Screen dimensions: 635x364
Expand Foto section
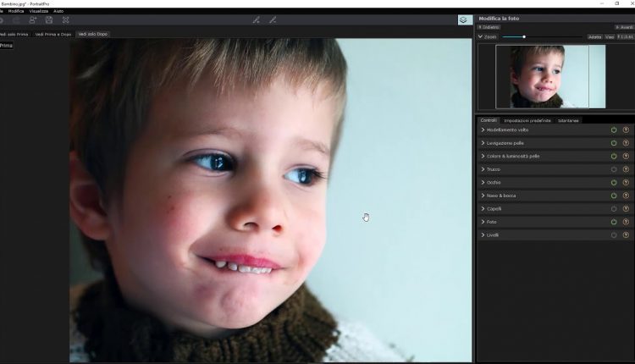tap(483, 222)
